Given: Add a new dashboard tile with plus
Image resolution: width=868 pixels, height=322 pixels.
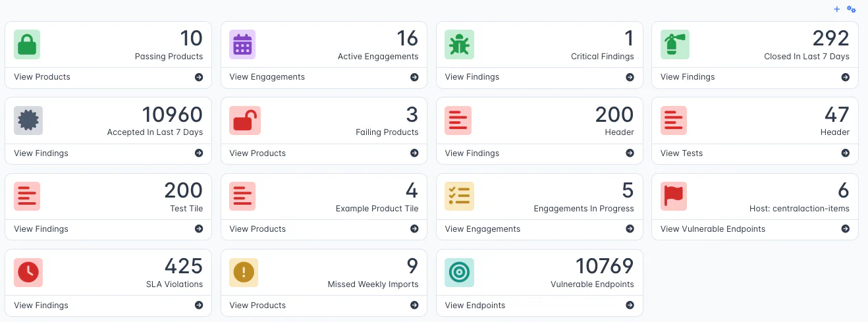Looking at the screenshot, I should [x=837, y=9].
